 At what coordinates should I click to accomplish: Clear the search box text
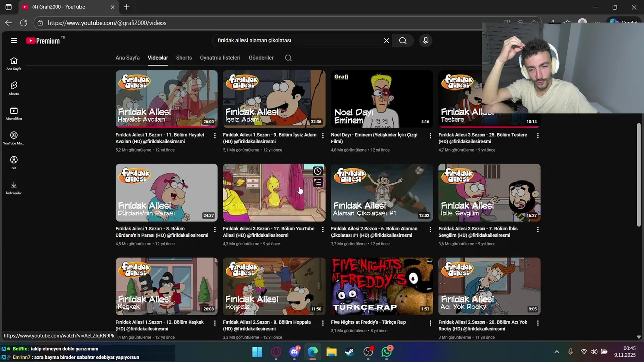(386, 41)
